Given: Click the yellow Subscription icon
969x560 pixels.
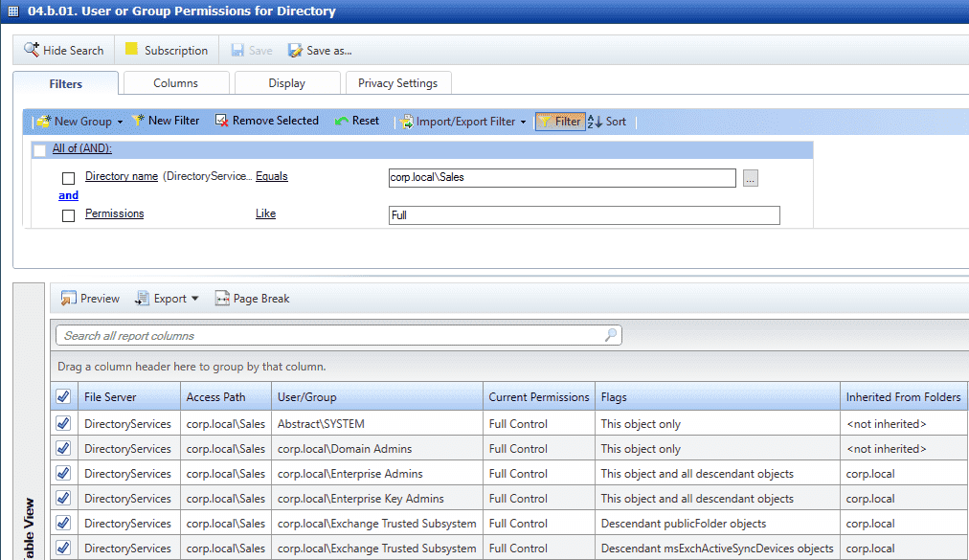Looking at the screenshot, I should point(131,50).
